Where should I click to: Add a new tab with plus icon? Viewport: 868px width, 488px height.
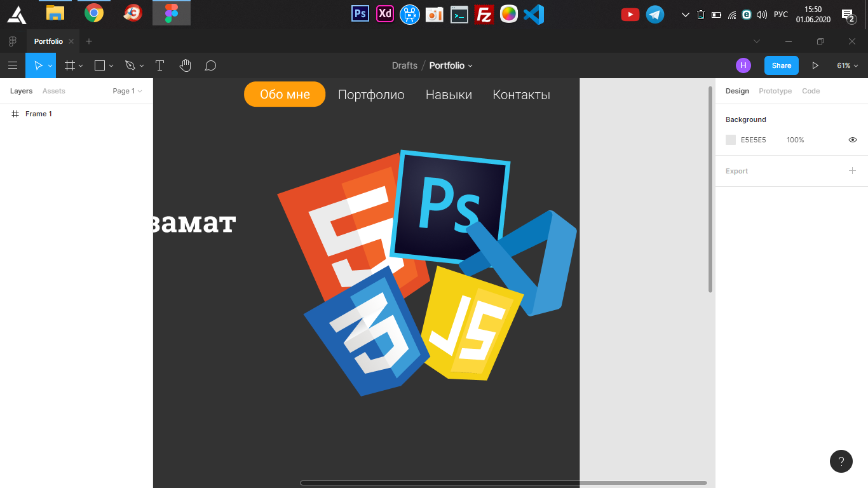pos(89,41)
